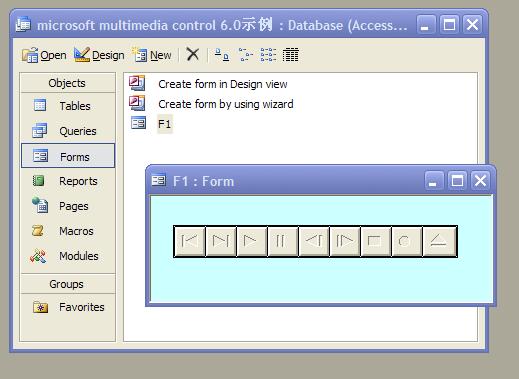Click the Objects header bar
Viewport: 519px width, 379px height.
[68, 83]
